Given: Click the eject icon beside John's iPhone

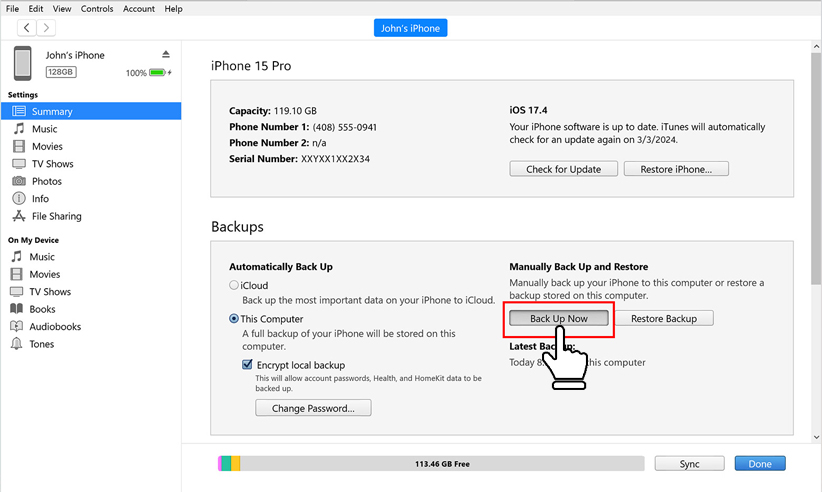Looking at the screenshot, I should coord(166,55).
